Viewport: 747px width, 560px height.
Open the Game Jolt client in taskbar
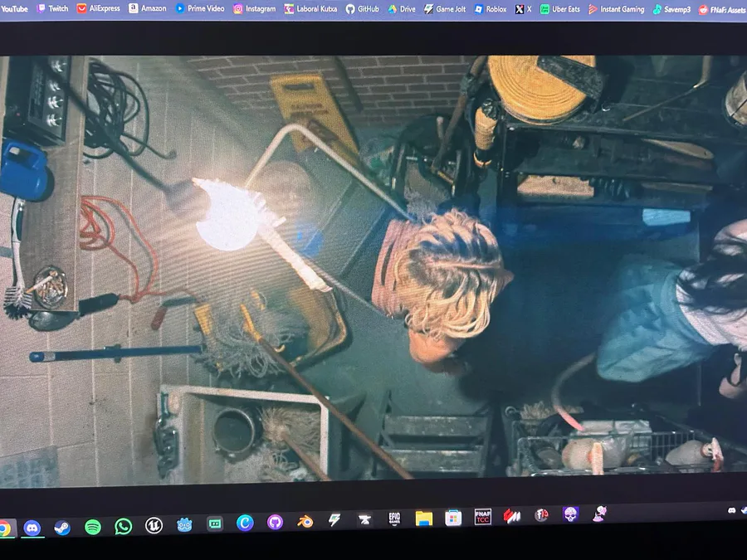(334, 520)
